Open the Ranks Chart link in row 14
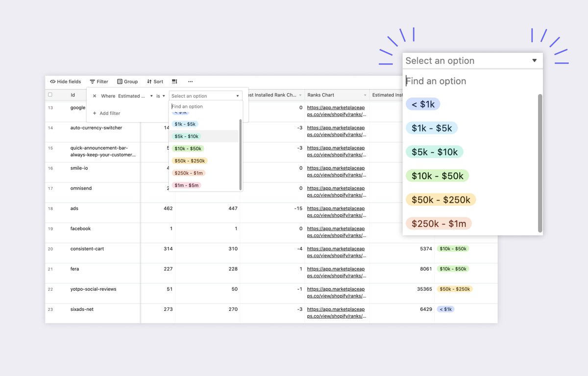 click(336, 131)
